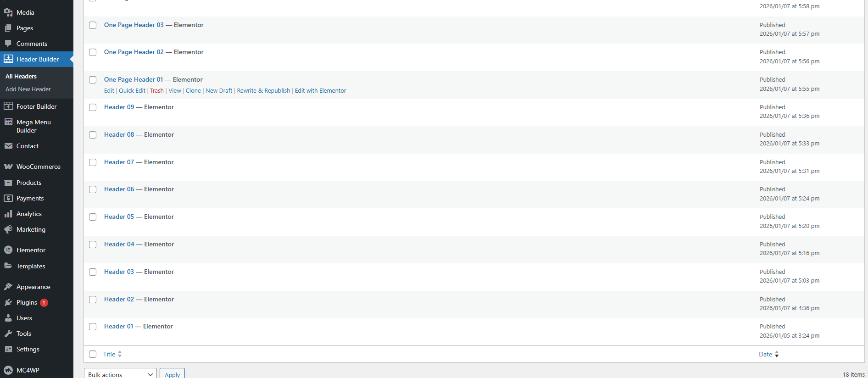Click the Analytics bar chart icon
This screenshot has width=868, height=378.
(x=8, y=214)
